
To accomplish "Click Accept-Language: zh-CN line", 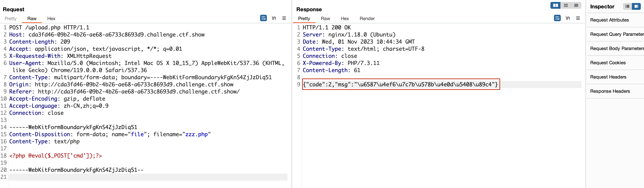I will pos(59,106).
